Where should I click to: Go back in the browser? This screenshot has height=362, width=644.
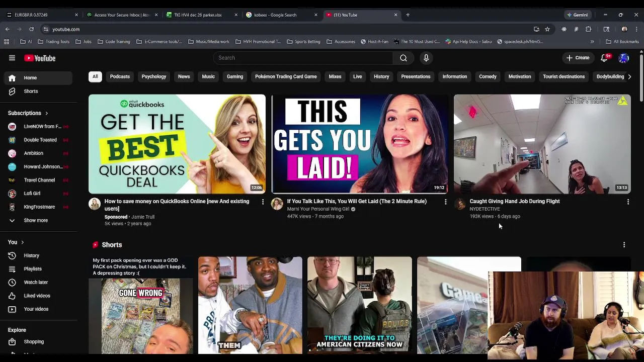(x=7, y=29)
